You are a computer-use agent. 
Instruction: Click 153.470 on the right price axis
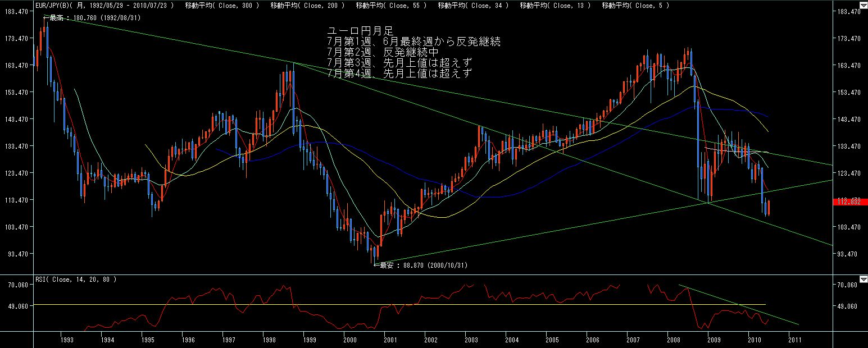click(x=849, y=92)
